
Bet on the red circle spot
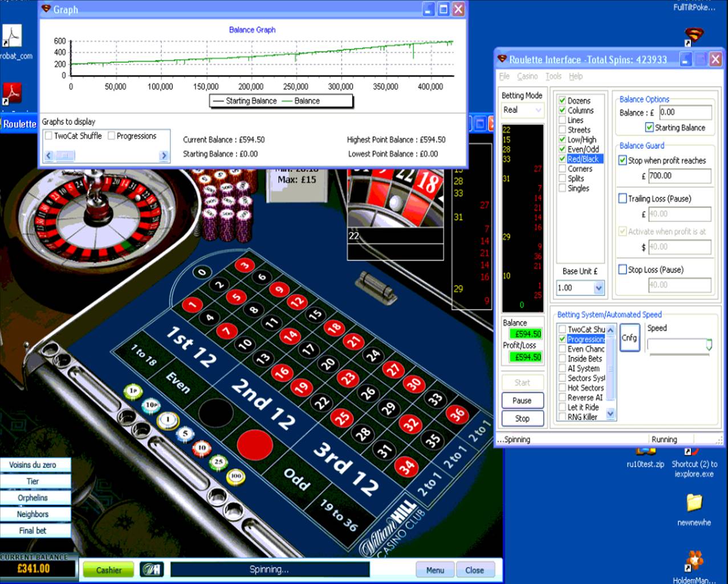click(255, 445)
